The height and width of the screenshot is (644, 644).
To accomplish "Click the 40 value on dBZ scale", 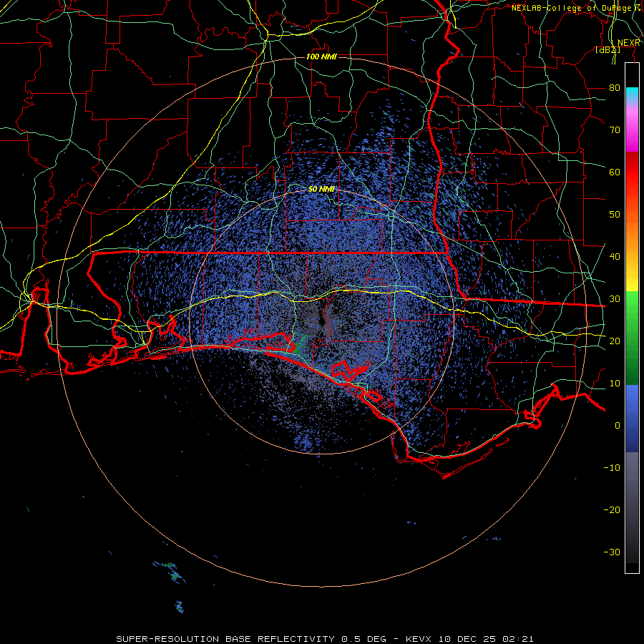I will tap(615, 256).
